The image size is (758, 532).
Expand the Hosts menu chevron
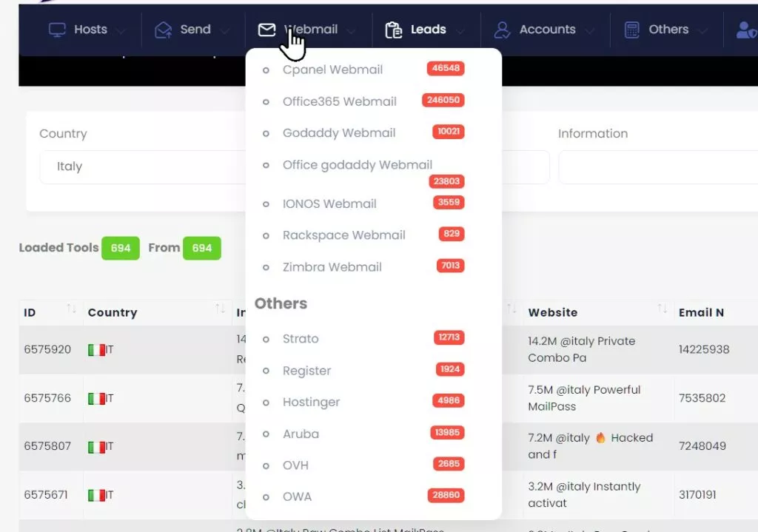[121, 31]
